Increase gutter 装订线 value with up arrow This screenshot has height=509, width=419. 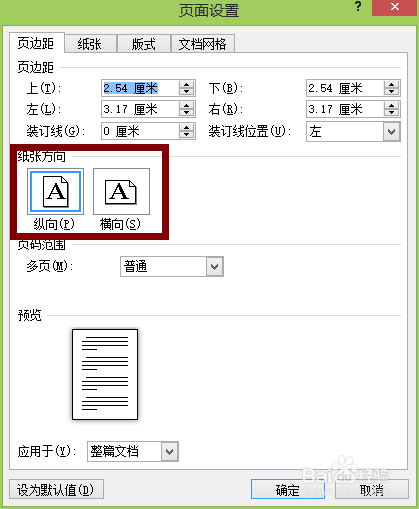click(x=187, y=127)
